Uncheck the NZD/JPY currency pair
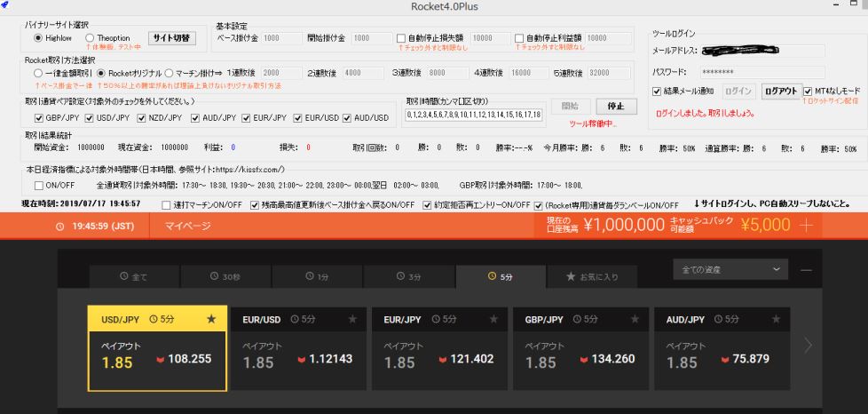 pos(143,118)
